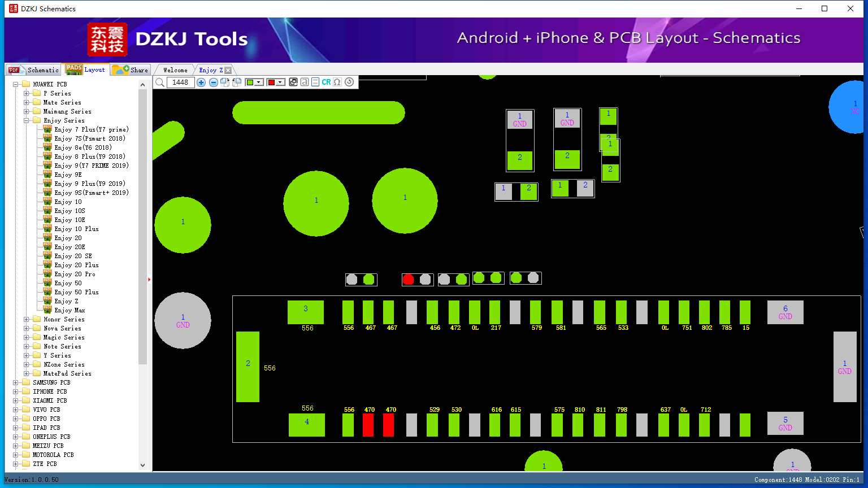Expand the Mate Series folder
The image size is (868, 488).
(x=27, y=102)
